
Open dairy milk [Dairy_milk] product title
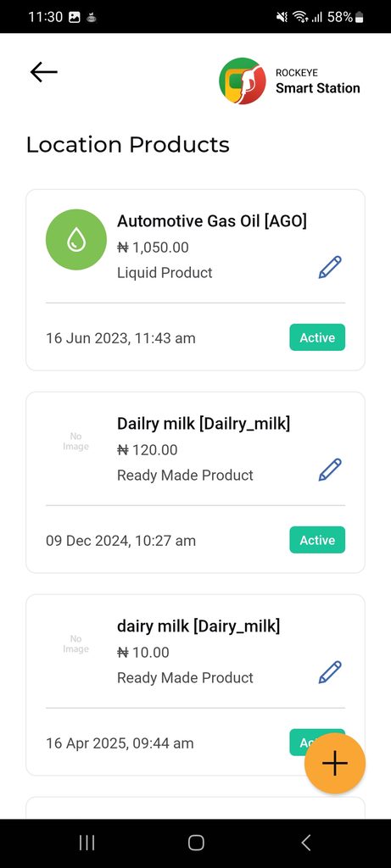tap(198, 626)
